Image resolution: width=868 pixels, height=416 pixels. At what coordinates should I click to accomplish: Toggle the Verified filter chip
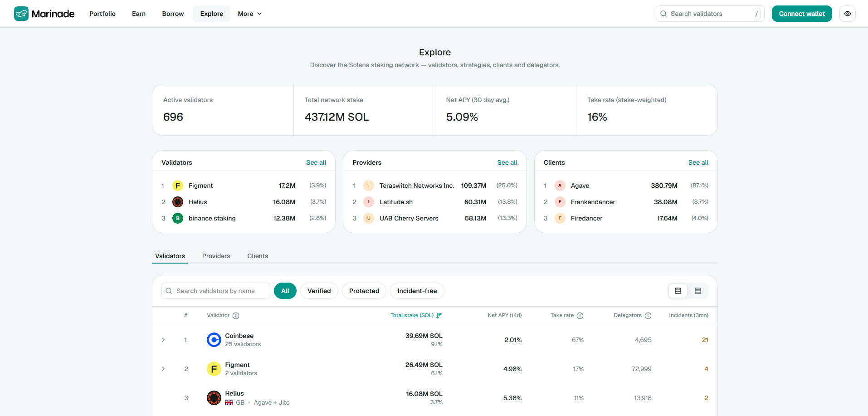(x=319, y=291)
